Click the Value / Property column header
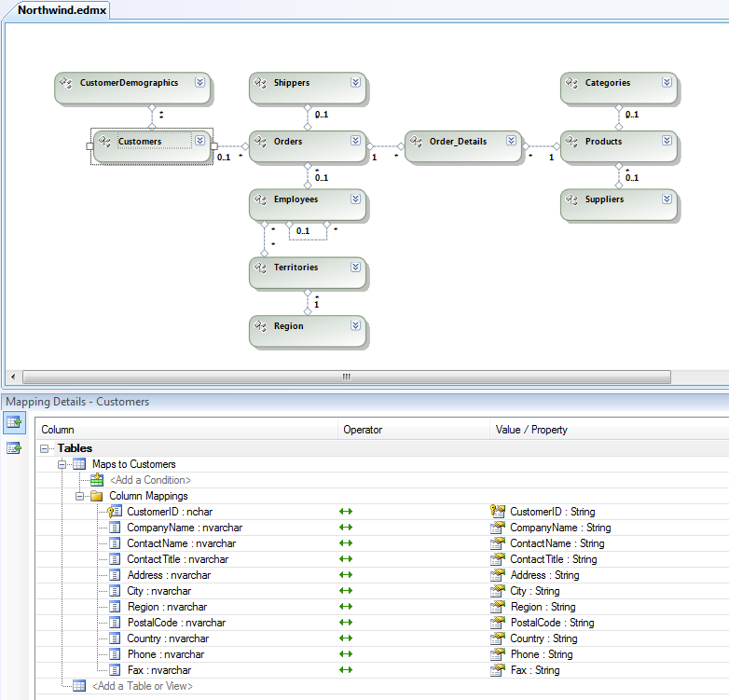The width and height of the screenshot is (729, 700). 610,430
